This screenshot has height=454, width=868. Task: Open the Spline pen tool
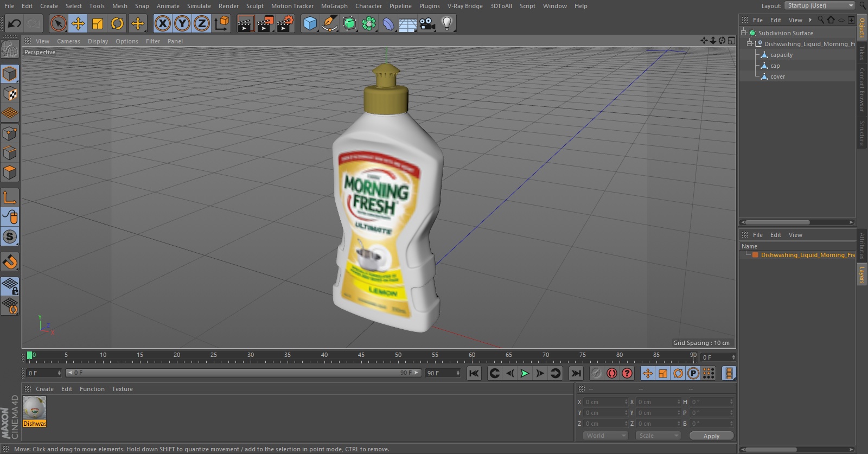click(x=329, y=23)
